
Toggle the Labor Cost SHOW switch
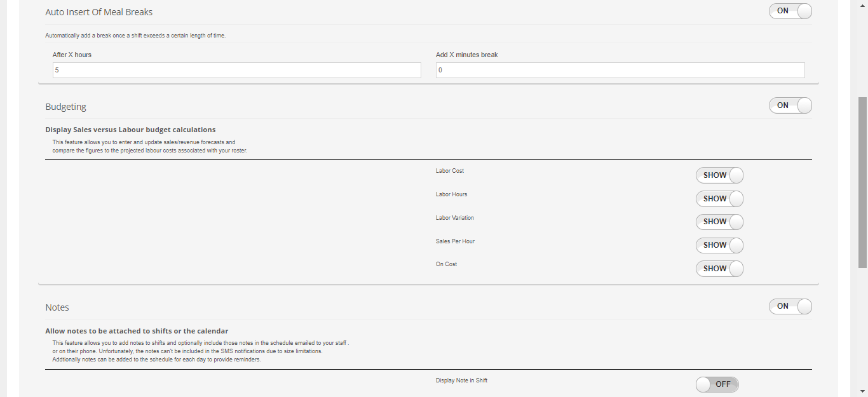coord(719,175)
